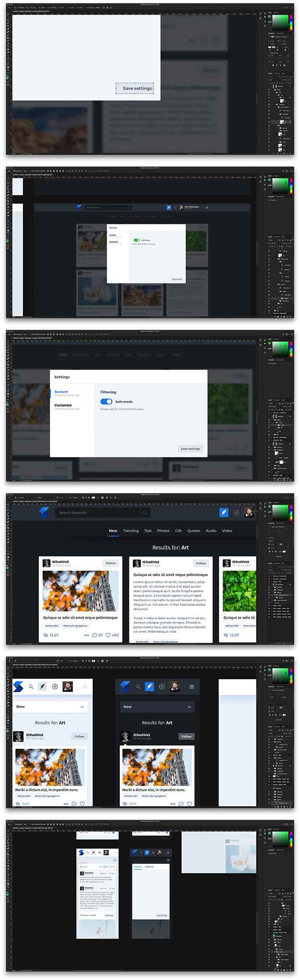Switch to the Text tab beside Photos
Screen dimensions: 300x980
[x=148, y=530]
